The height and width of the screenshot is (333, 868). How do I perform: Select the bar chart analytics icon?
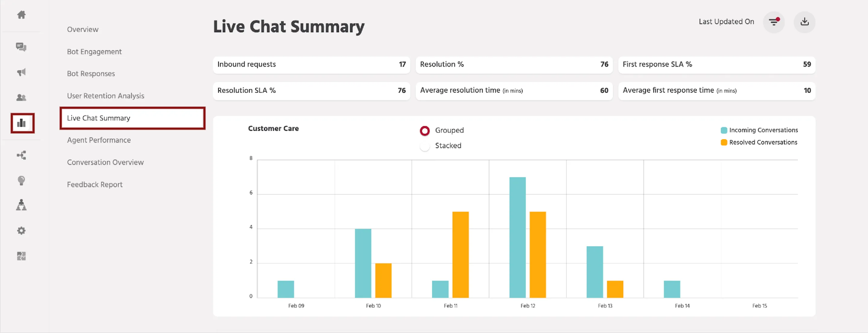pyautogui.click(x=22, y=123)
